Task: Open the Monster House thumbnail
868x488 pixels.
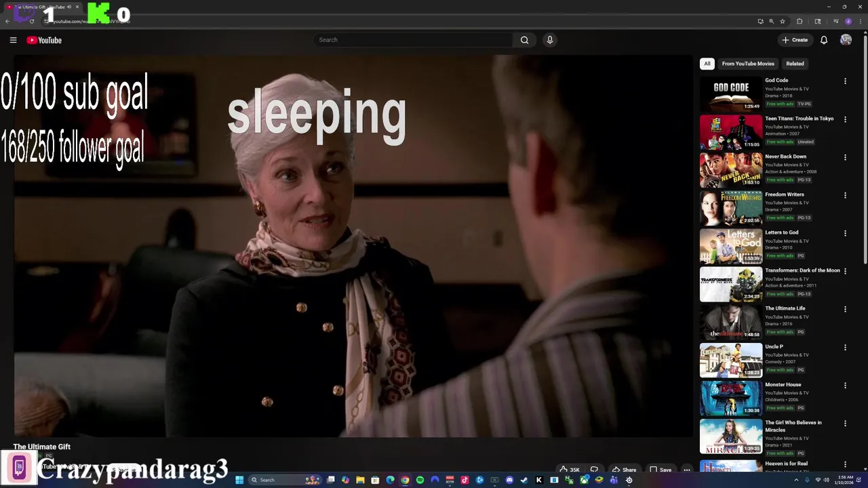Action: (731, 398)
